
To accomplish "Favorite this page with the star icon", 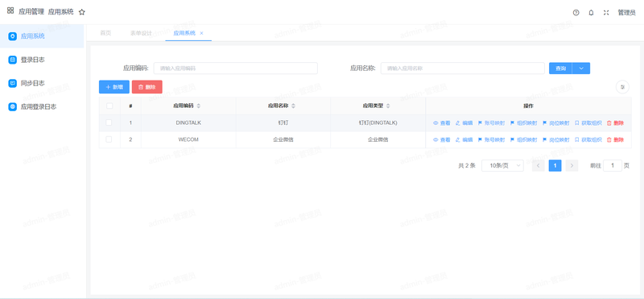I will (82, 12).
